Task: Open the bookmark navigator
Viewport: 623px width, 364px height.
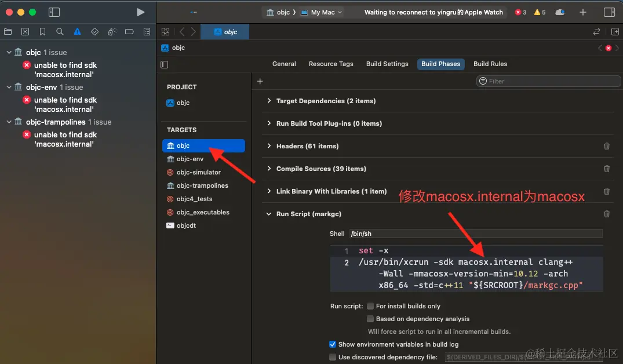Action: click(42, 32)
